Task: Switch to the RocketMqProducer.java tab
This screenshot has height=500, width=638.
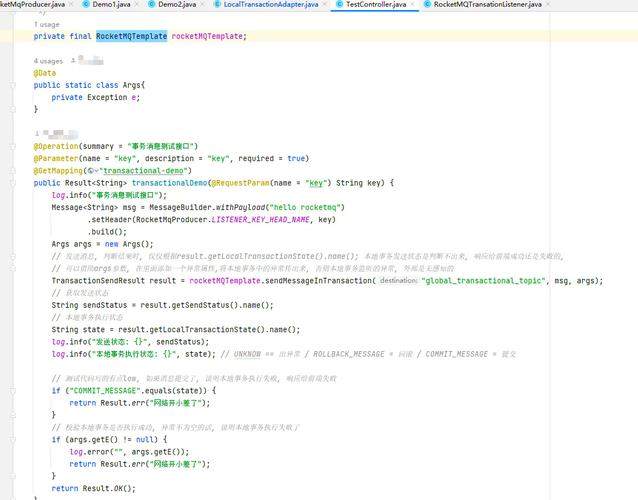Action: coord(32,4)
